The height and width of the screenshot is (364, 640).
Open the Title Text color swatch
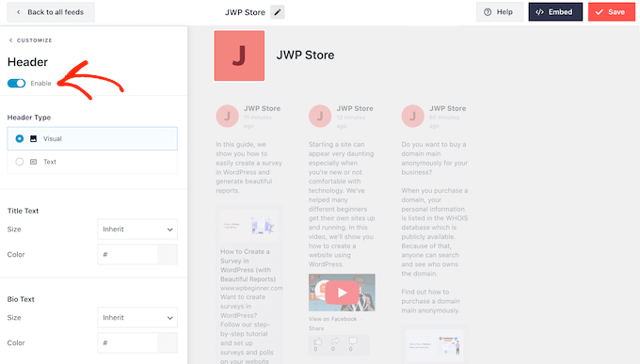pyautogui.click(x=168, y=255)
